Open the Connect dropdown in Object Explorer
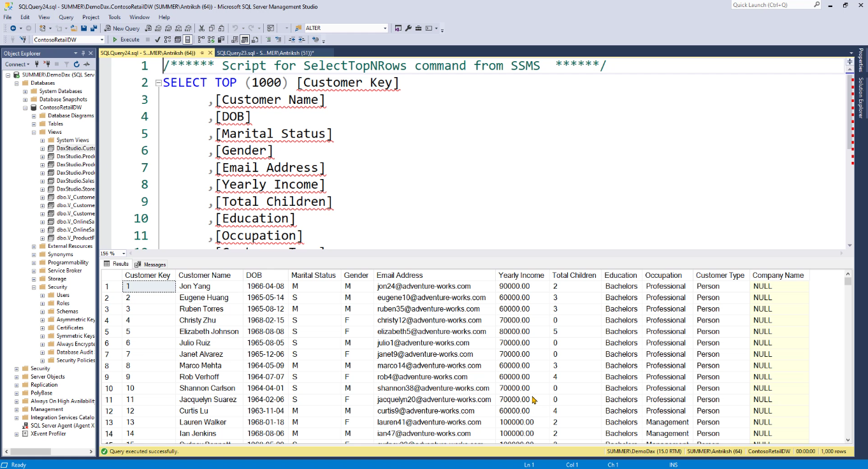The image size is (868, 469). point(17,64)
